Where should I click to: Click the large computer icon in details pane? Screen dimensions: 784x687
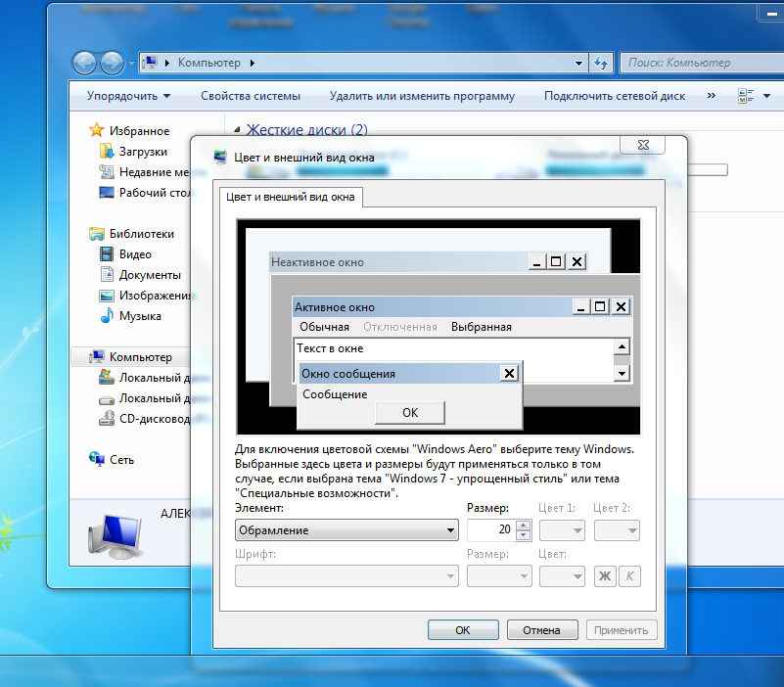pyautogui.click(x=116, y=536)
